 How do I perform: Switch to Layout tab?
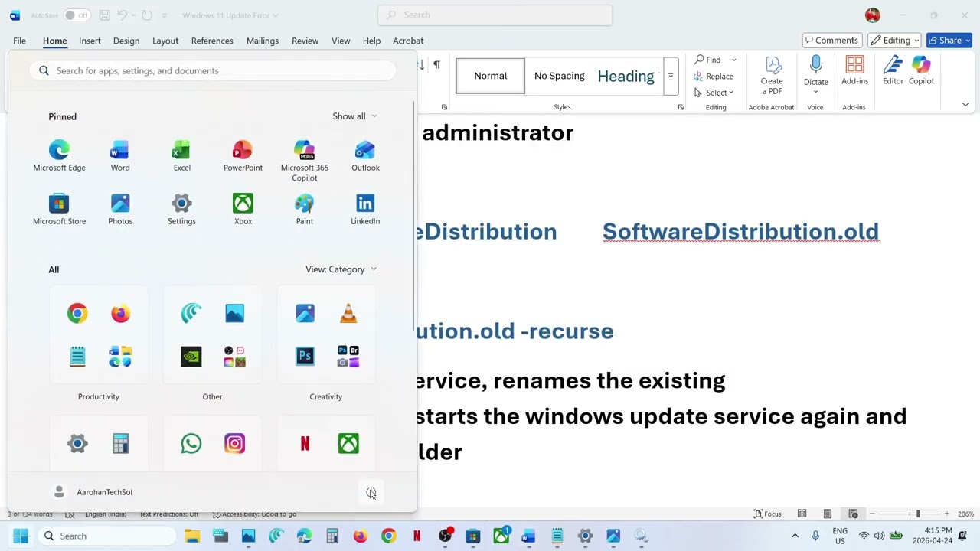(165, 41)
